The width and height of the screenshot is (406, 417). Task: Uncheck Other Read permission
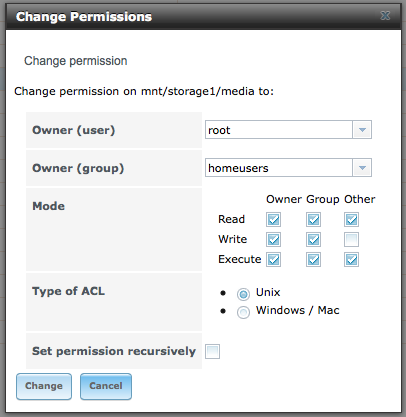point(351,220)
